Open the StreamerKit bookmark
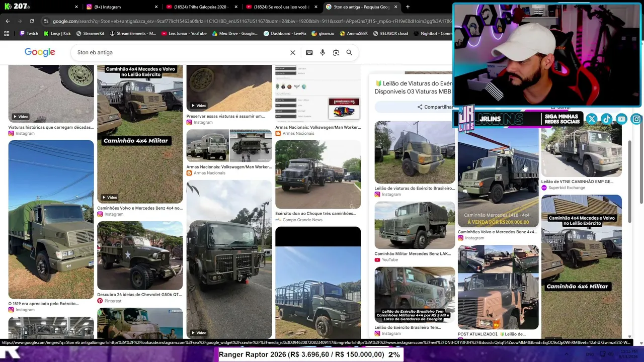 point(90,34)
